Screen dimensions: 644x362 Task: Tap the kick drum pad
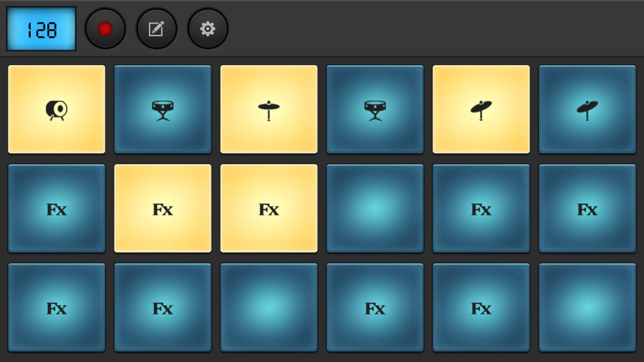[56, 109]
